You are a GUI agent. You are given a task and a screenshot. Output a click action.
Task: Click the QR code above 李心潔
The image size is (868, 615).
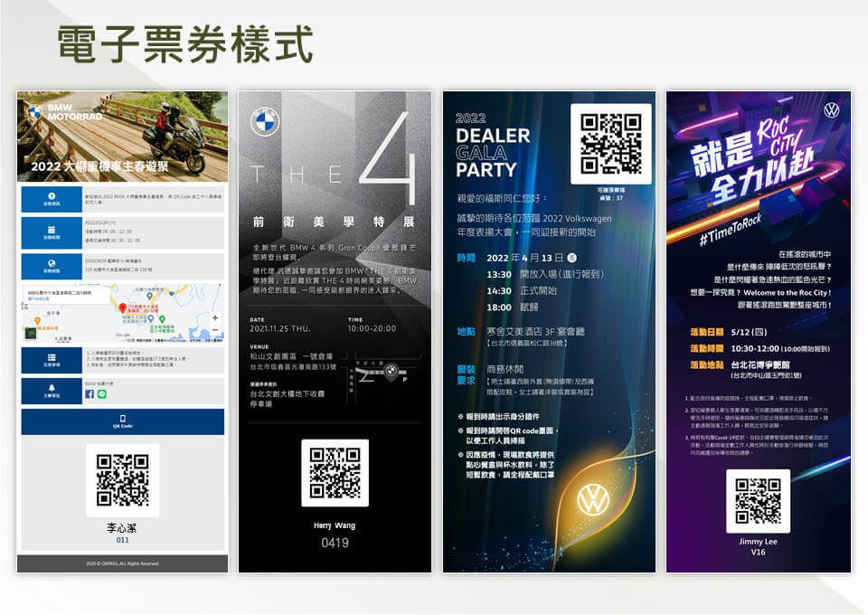pos(122,479)
